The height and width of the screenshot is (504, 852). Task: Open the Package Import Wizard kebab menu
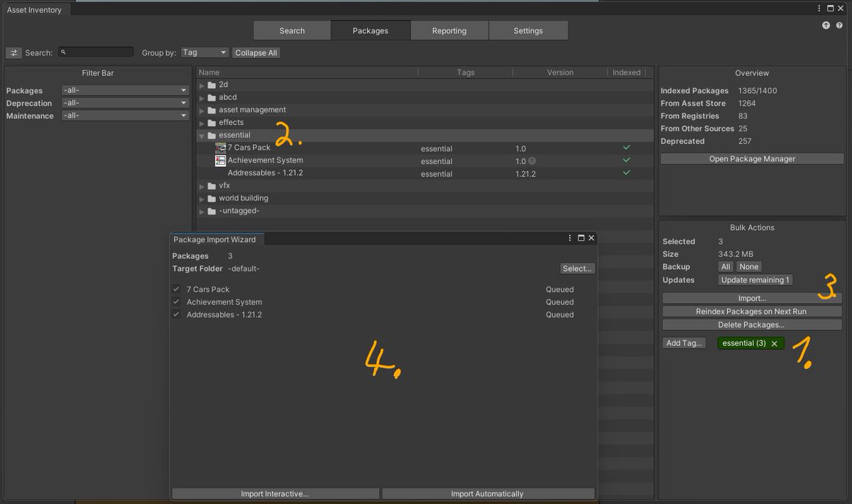pos(569,238)
